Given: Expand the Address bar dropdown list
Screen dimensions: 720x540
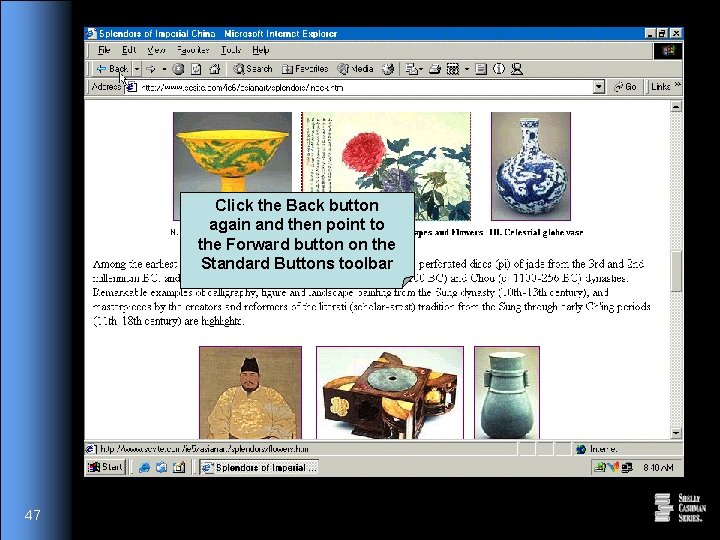Looking at the screenshot, I should 598,87.
